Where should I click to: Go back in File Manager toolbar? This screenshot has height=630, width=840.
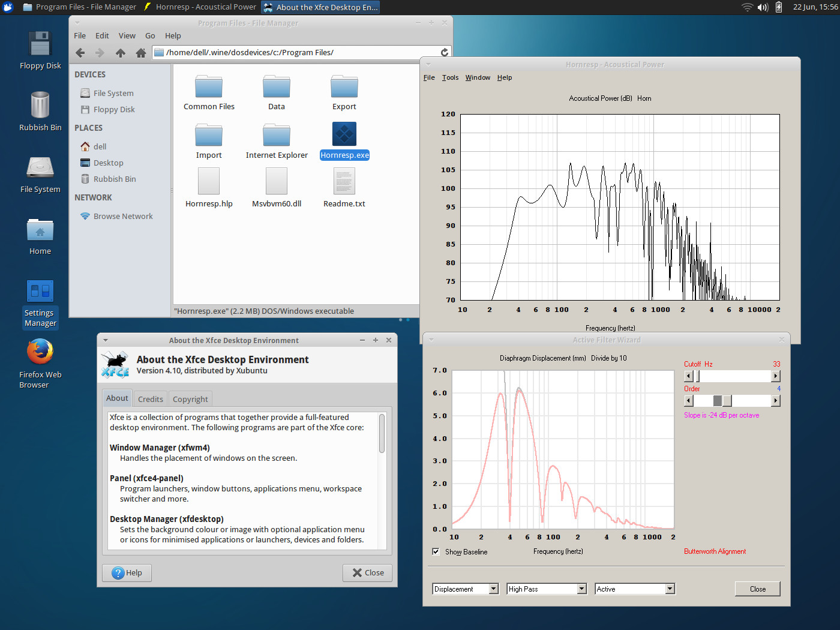point(80,53)
